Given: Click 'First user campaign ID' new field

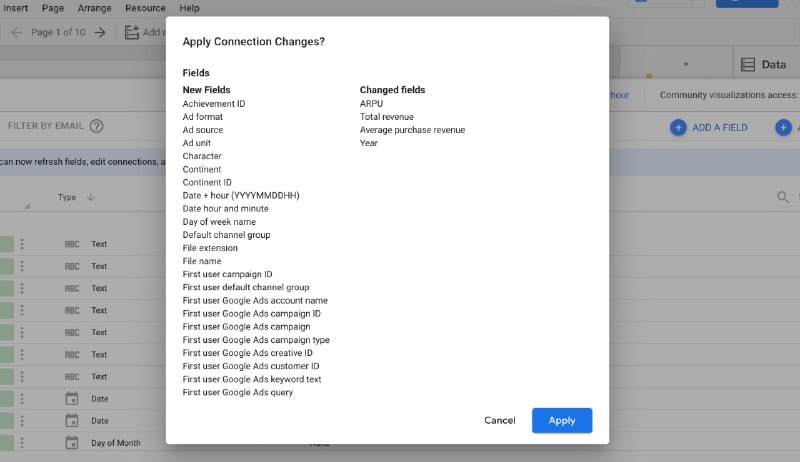Looking at the screenshot, I should point(227,274).
